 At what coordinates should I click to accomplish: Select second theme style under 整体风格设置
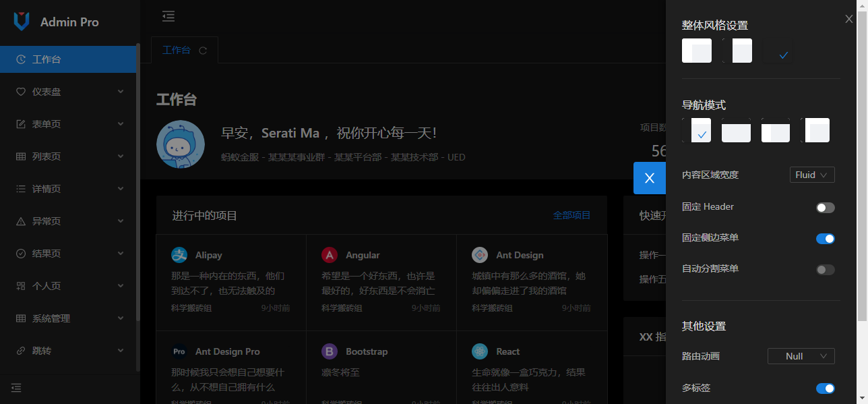click(x=737, y=51)
